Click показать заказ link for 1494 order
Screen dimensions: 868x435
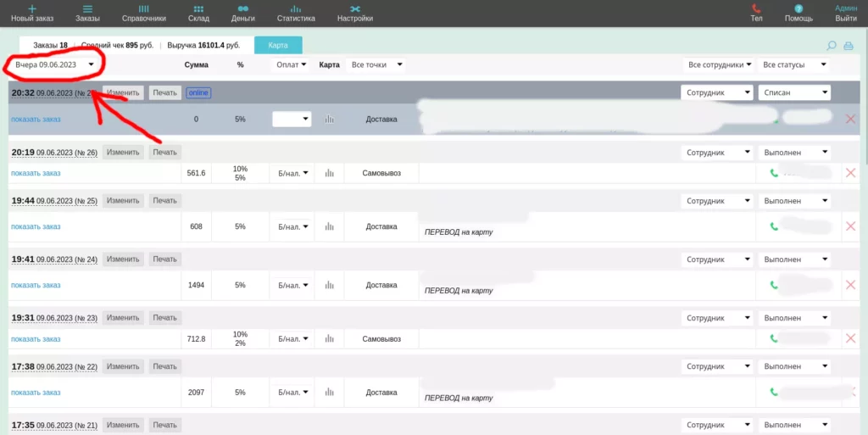pyautogui.click(x=36, y=285)
